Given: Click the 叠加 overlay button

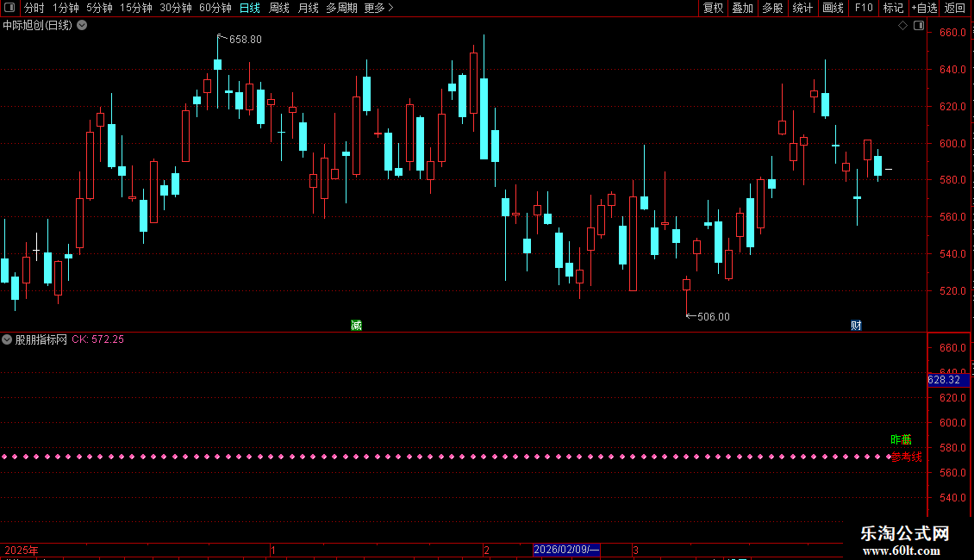Looking at the screenshot, I should pos(743,8).
